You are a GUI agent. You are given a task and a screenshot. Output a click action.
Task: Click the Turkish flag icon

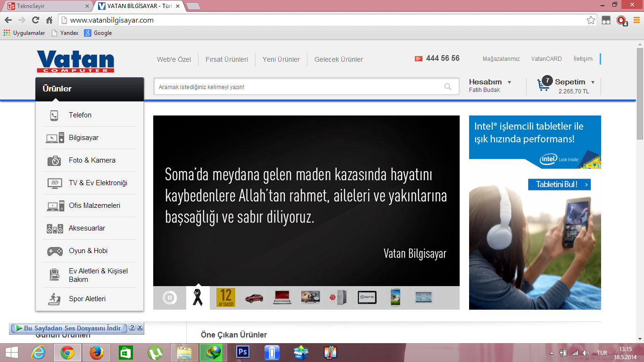pos(418,58)
